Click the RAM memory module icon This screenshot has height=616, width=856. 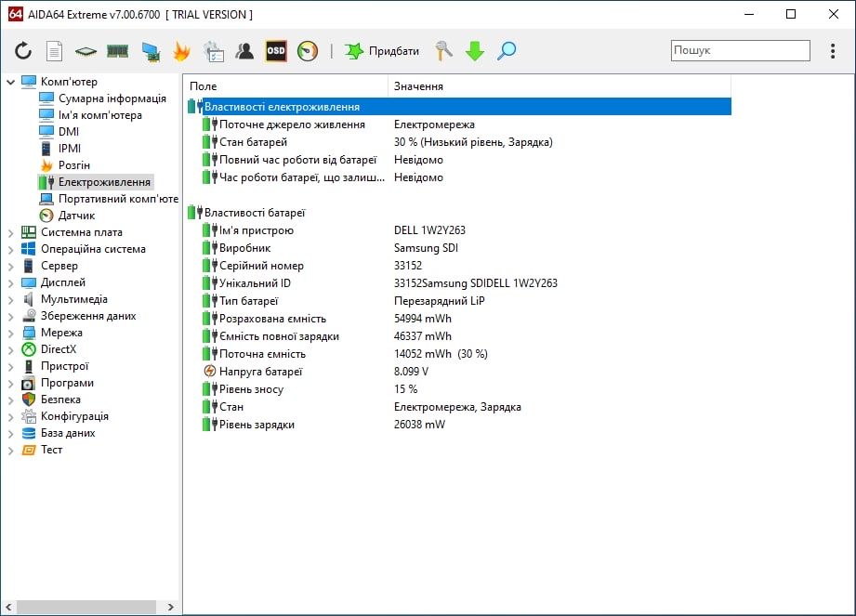point(117,51)
